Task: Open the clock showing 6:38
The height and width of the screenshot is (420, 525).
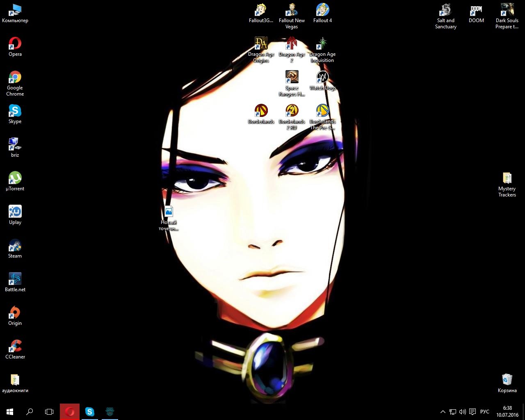Action: (x=507, y=412)
